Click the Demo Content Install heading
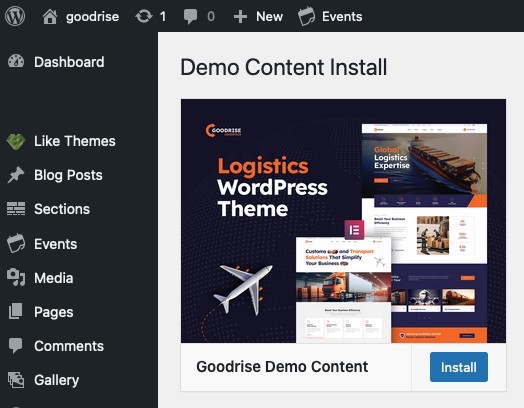 [283, 67]
